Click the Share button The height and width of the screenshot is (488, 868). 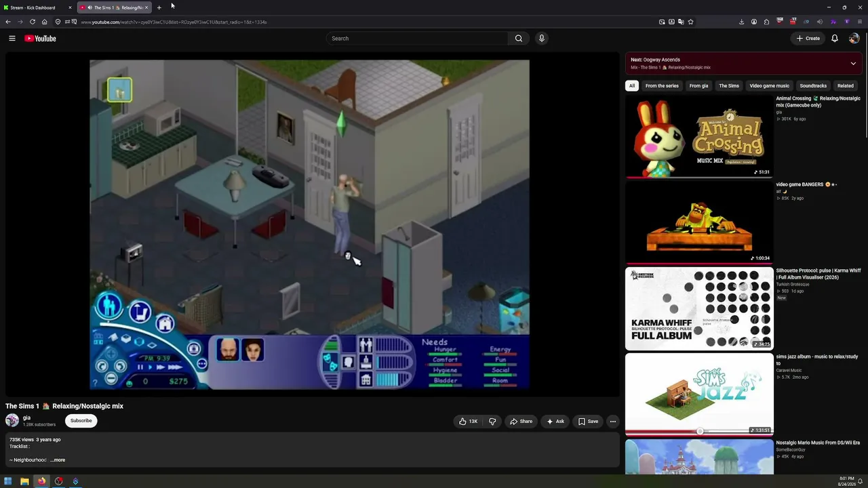click(521, 422)
